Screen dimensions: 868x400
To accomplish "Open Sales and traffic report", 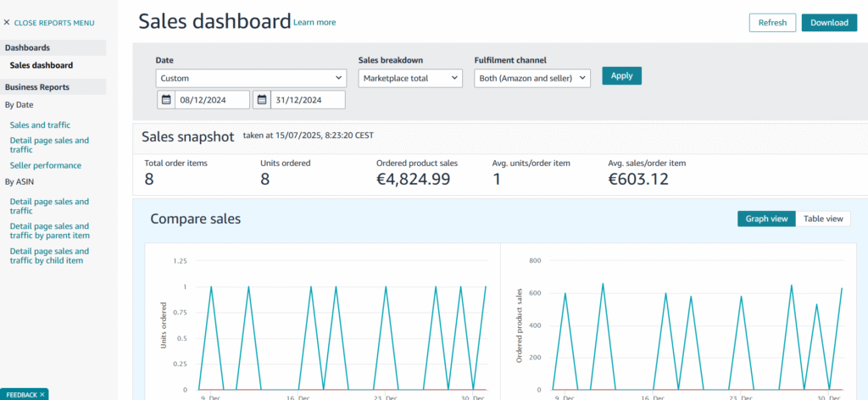I will (40, 125).
